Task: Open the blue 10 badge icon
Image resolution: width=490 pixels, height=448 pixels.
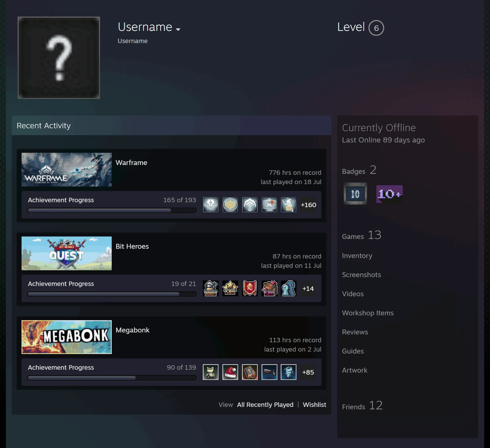Action: [355, 194]
